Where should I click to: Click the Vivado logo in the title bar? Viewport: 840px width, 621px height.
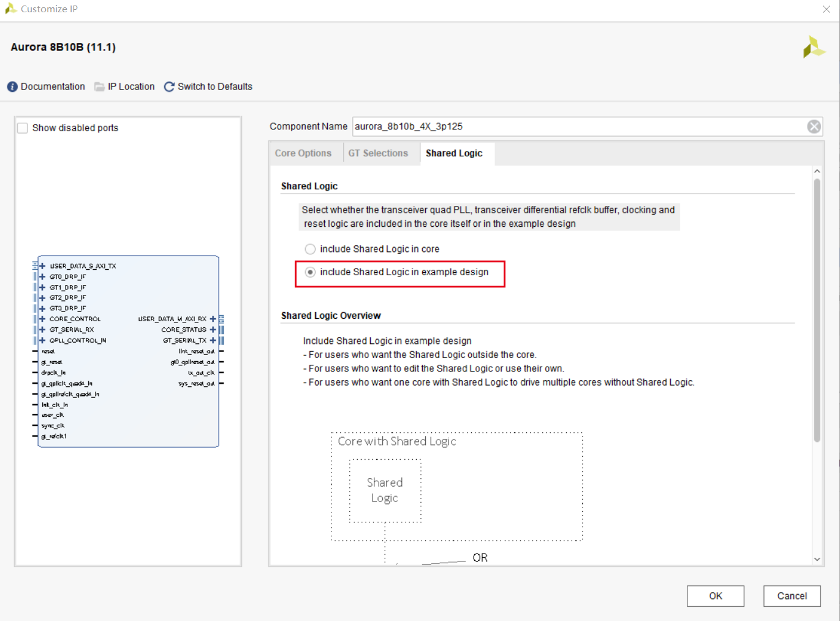10,9
